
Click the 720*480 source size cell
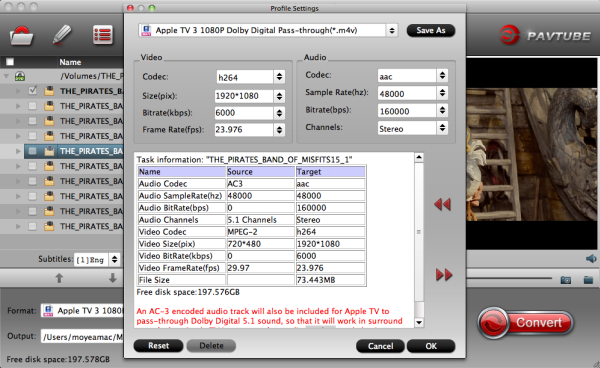[x=260, y=244]
